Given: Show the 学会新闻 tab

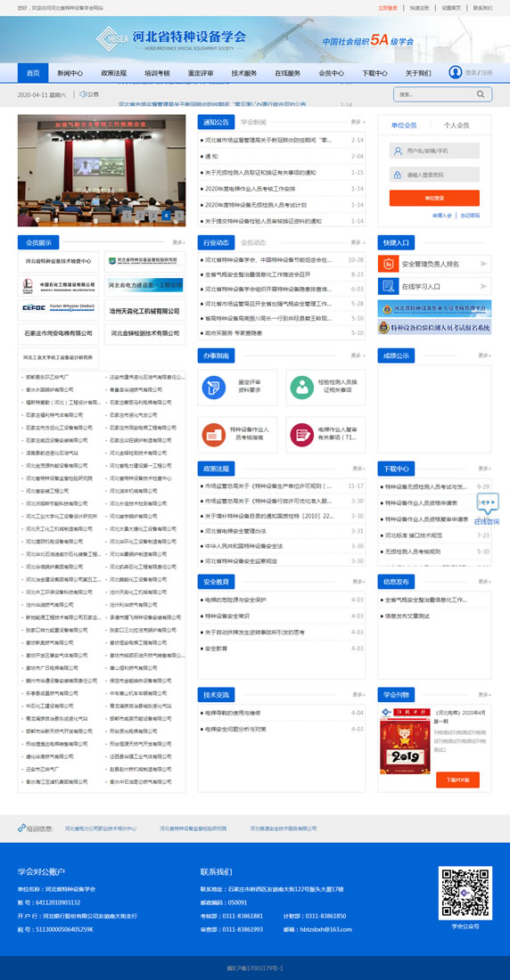Looking at the screenshot, I should [x=253, y=122].
